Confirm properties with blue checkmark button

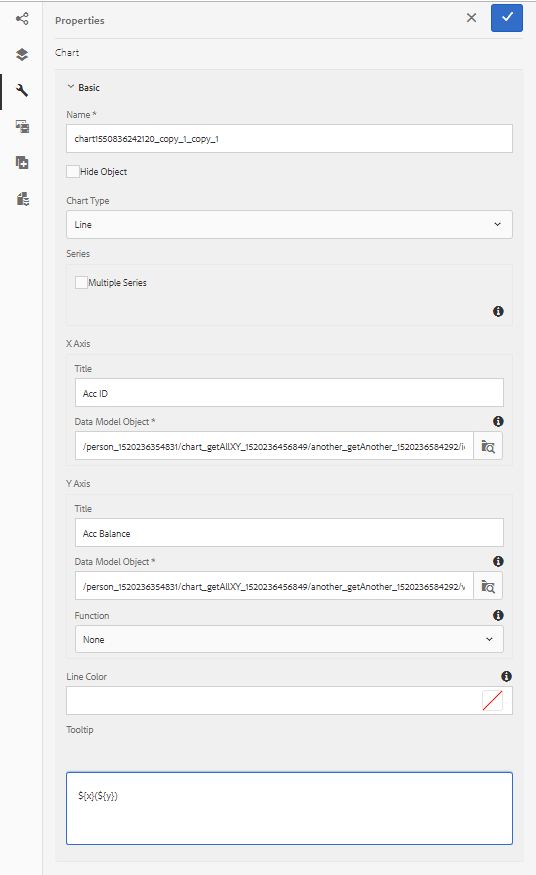506,18
